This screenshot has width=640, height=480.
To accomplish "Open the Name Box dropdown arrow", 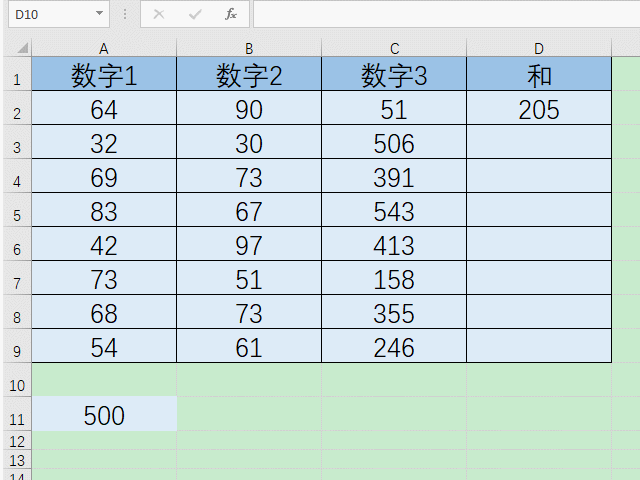I will (99, 13).
